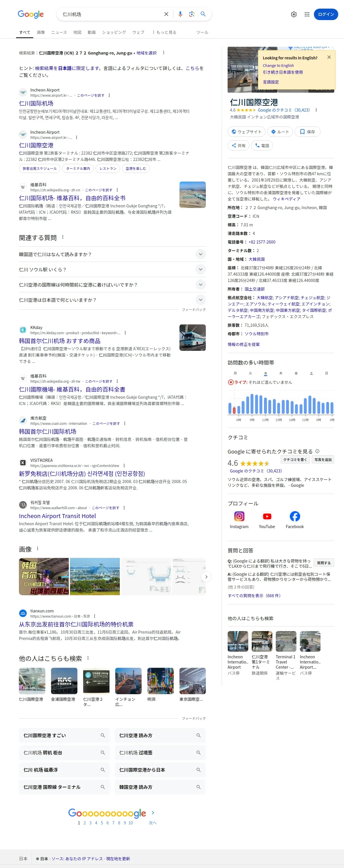The image size is (344, 868).
Task: Close the 'Looking for results in English?' popup
Action: point(329,57)
